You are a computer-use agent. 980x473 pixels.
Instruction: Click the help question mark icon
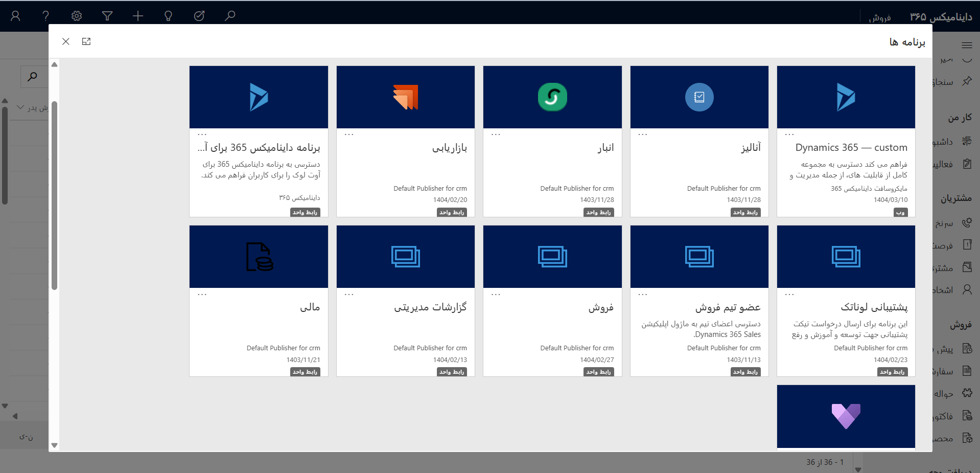coord(46,16)
